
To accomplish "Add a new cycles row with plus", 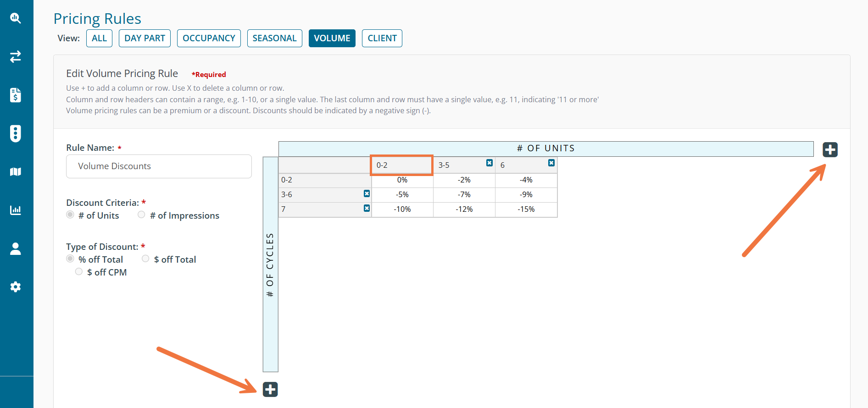I will point(270,389).
